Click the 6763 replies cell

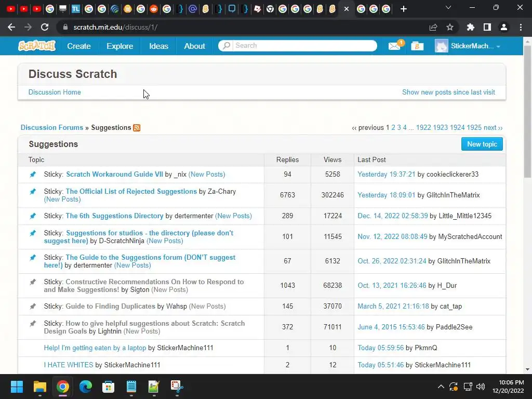287,195
